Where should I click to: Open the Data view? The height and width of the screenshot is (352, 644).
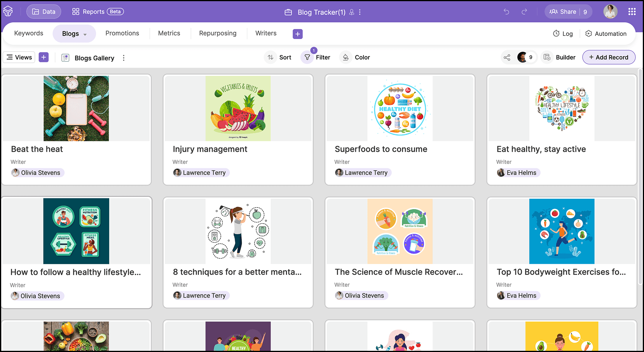(x=44, y=12)
